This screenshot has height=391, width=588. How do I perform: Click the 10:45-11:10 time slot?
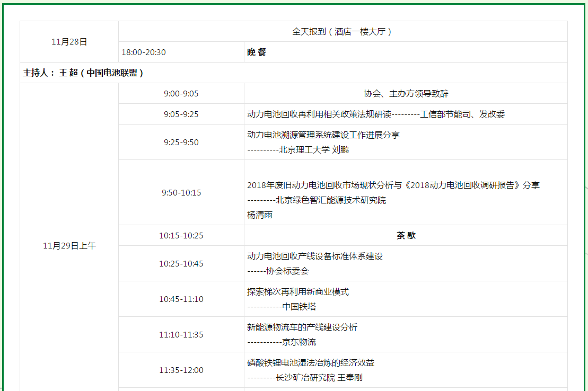coord(181,299)
